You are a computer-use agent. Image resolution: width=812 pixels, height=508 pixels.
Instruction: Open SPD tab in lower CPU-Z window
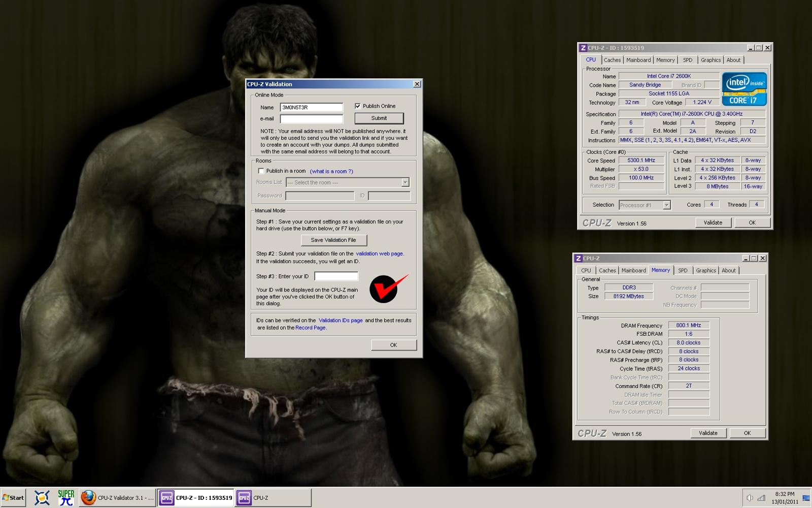click(x=683, y=271)
